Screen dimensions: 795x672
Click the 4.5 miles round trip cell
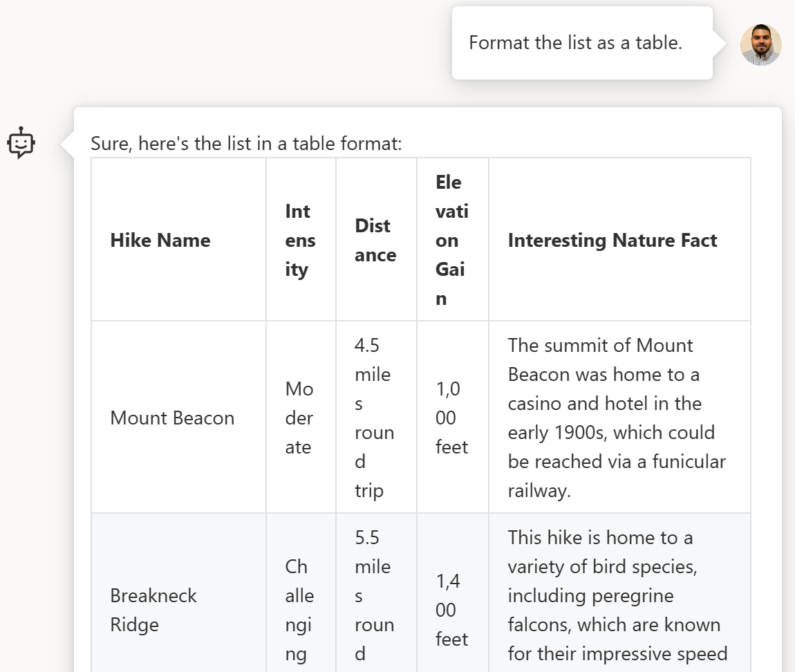pyautogui.click(x=374, y=418)
